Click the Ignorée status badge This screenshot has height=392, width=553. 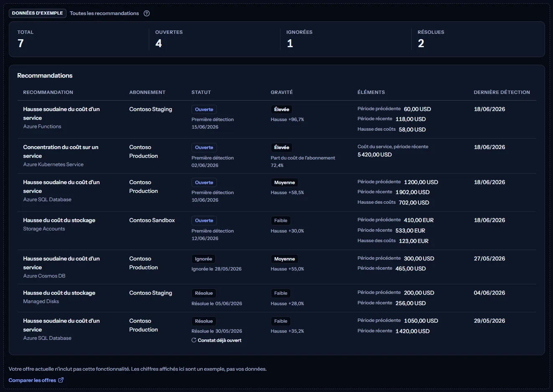coord(204,259)
